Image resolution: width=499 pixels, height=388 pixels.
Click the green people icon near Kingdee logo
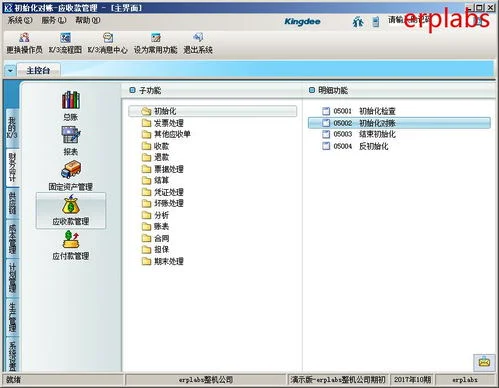pyautogui.click(x=358, y=22)
